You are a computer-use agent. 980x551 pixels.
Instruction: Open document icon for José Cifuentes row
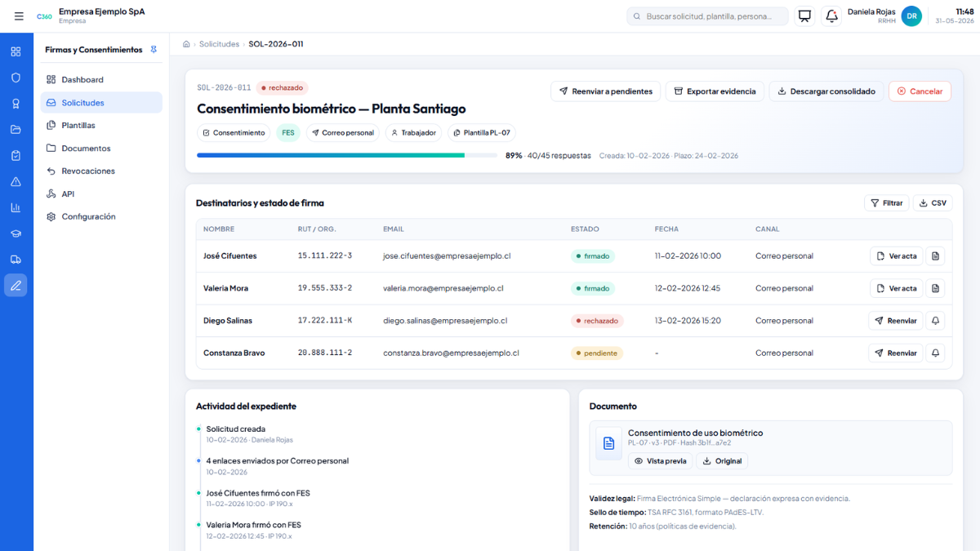pyautogui.click(x=936, y=256)
